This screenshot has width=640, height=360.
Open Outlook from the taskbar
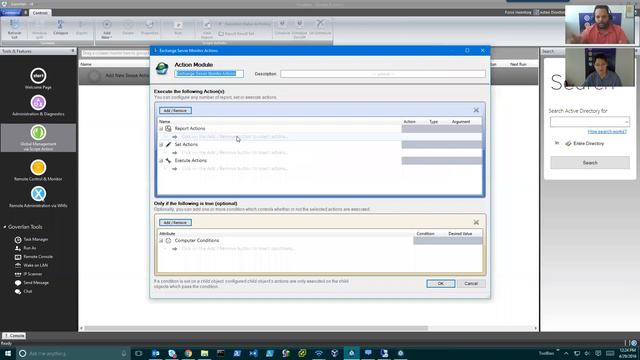156,353
